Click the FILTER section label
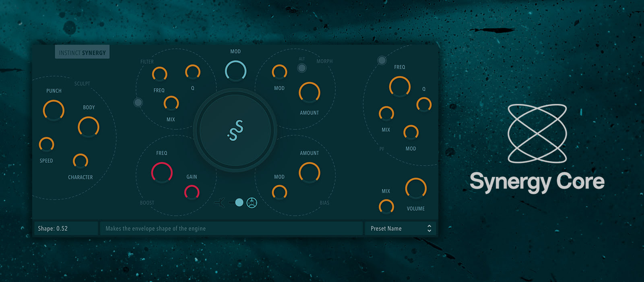This screenshot has height=282, width=644. pyautogui.click(x=147, y=62)
